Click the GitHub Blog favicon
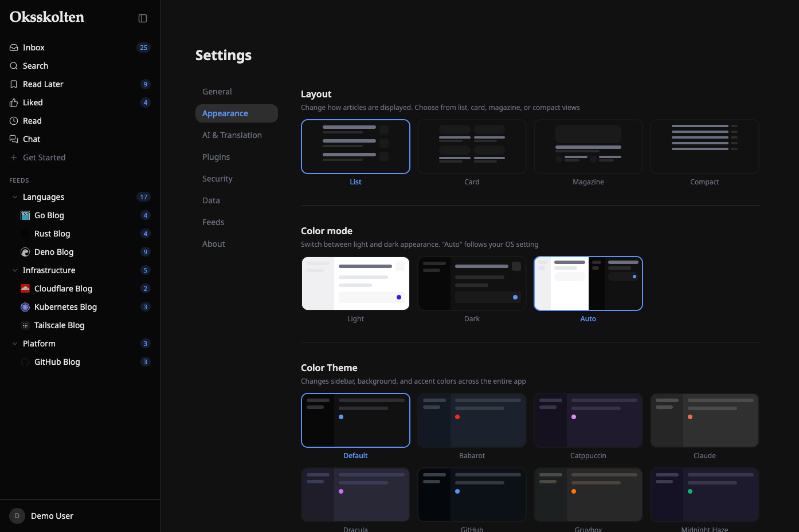799x532 pixels. coord(25,362)
